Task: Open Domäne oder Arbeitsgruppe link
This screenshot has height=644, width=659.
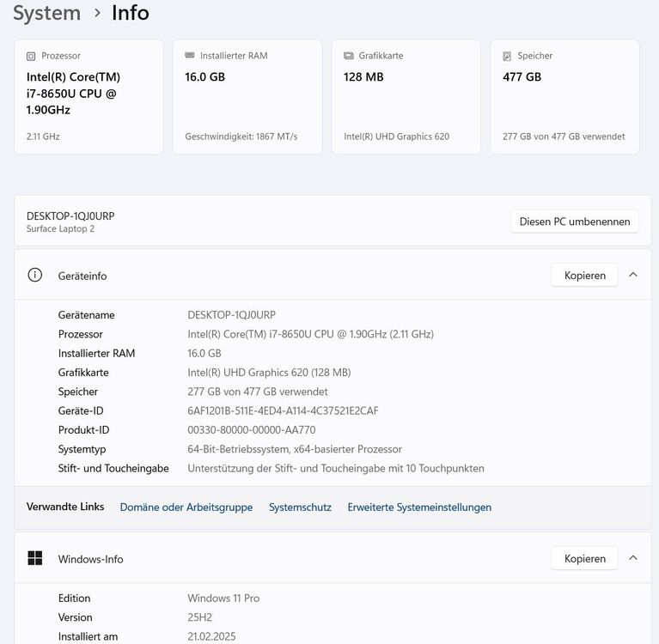Action: coord(186,507)
